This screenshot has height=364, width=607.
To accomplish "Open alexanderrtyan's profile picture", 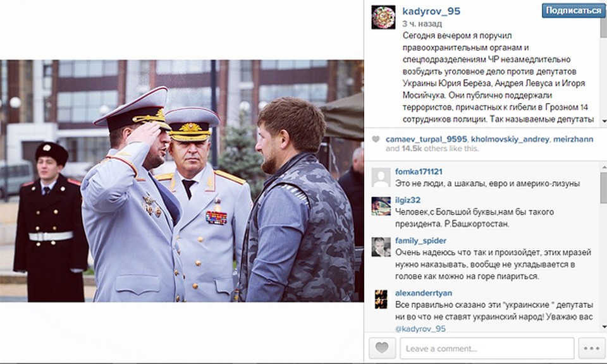I will coord(381,299).
